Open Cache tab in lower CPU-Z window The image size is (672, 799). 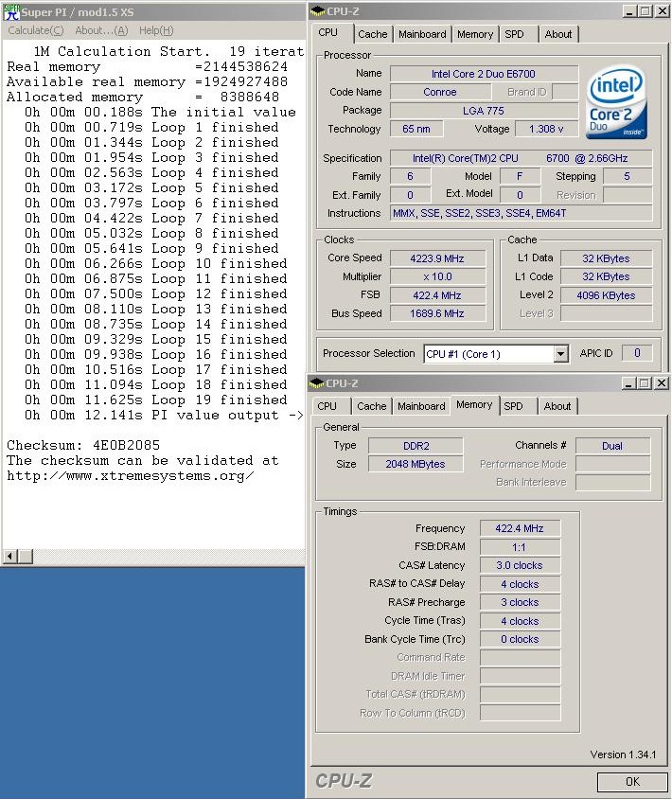[x=371, y=406]
